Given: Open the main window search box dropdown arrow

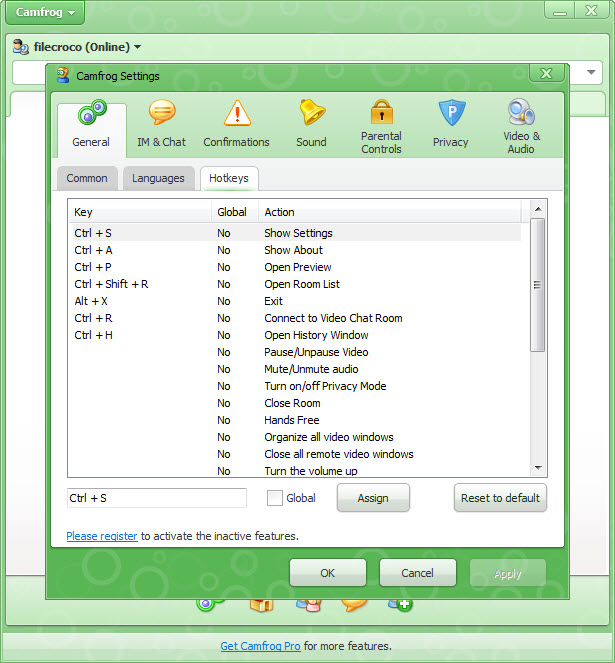Looking at the screenshot, I should (x=591, y=72).
